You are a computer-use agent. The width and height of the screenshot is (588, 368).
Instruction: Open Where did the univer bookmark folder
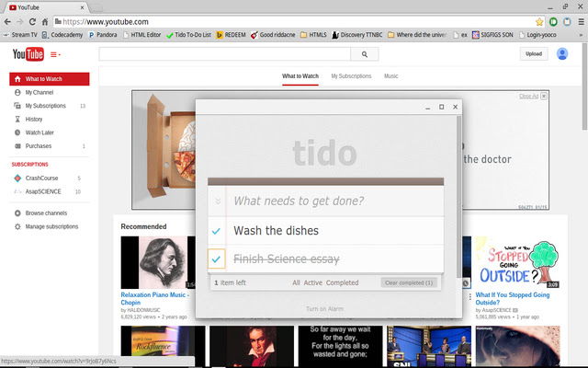point(417,35)
